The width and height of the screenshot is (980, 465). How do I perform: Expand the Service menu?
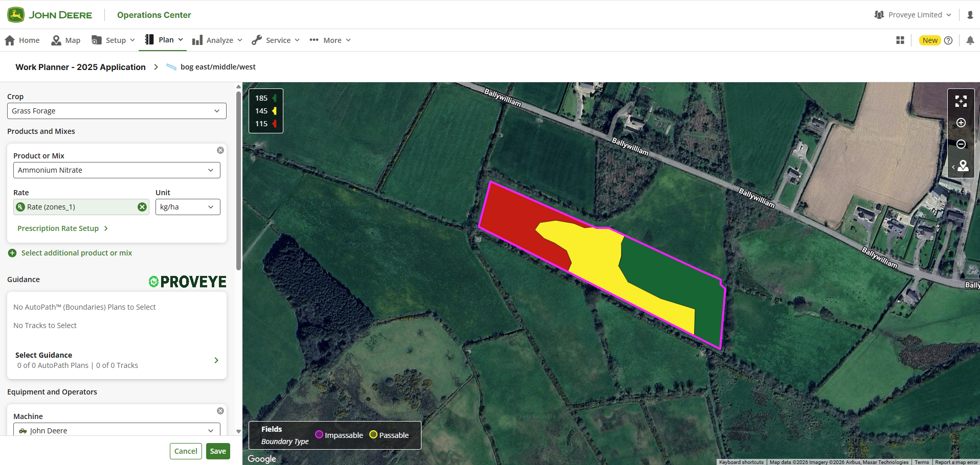click(x=275, y=40)
